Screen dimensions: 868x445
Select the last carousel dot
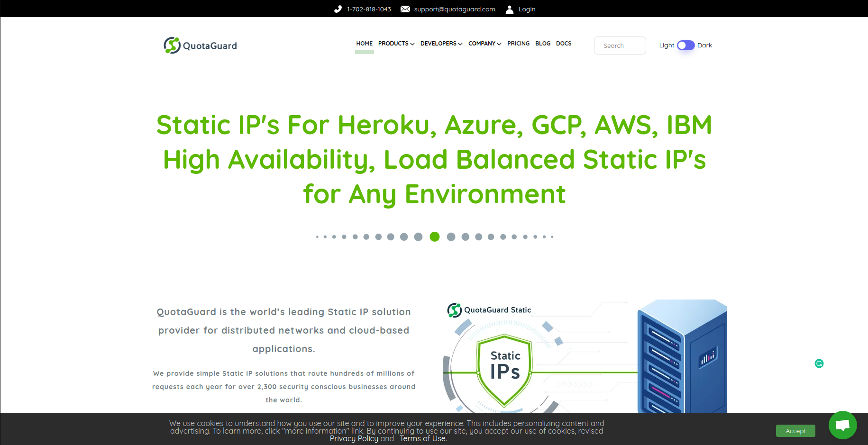[552, 237]
